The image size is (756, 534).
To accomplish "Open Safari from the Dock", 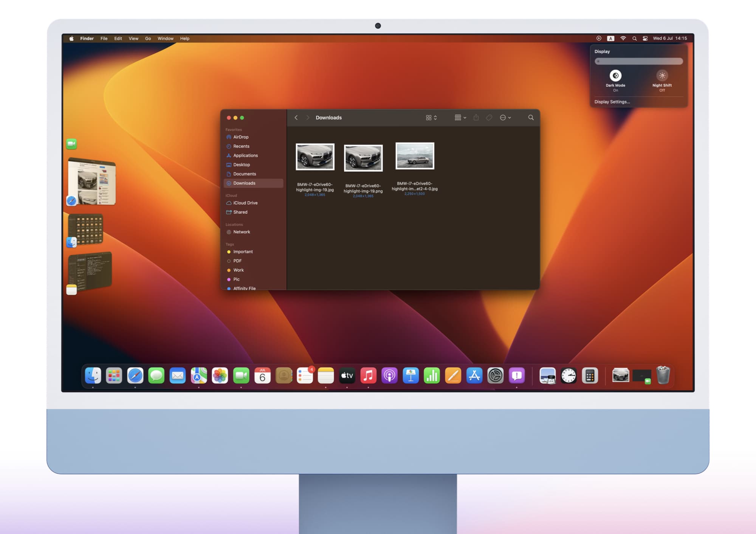I will click(135, 376).
